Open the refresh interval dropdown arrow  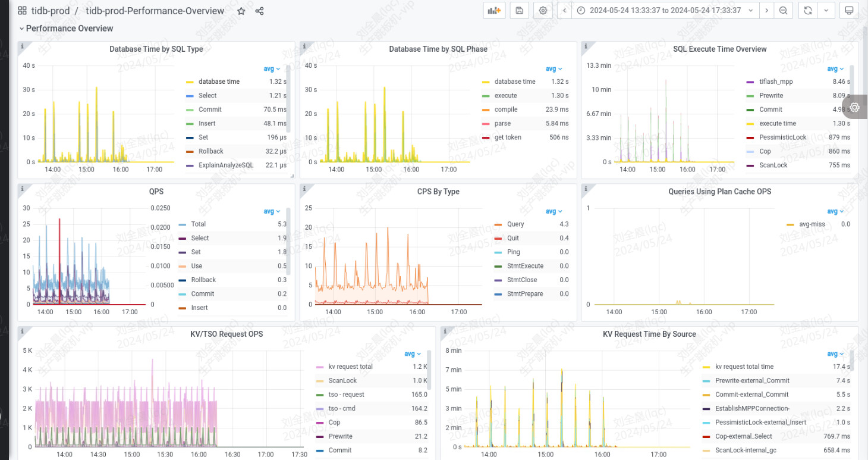pos(826,11)
